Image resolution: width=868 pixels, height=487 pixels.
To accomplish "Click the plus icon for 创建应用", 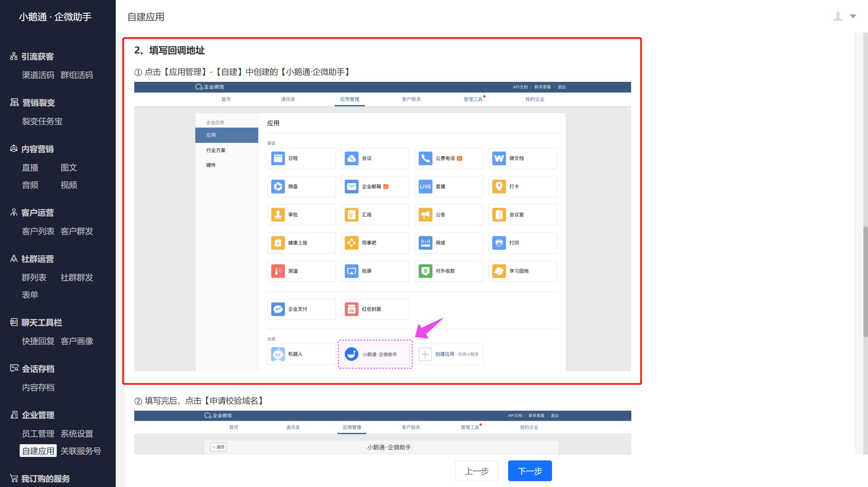I will point(425,354).
